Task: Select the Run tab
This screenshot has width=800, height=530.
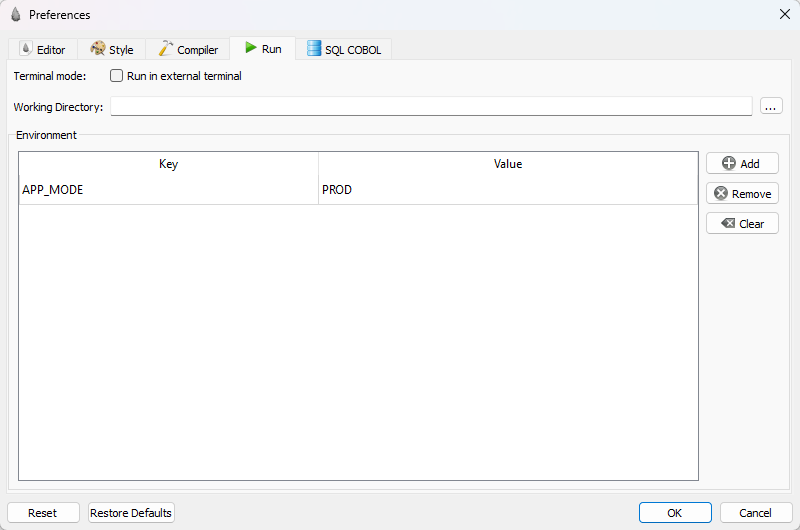Action: pyautogui.click(x=263, y=49)
